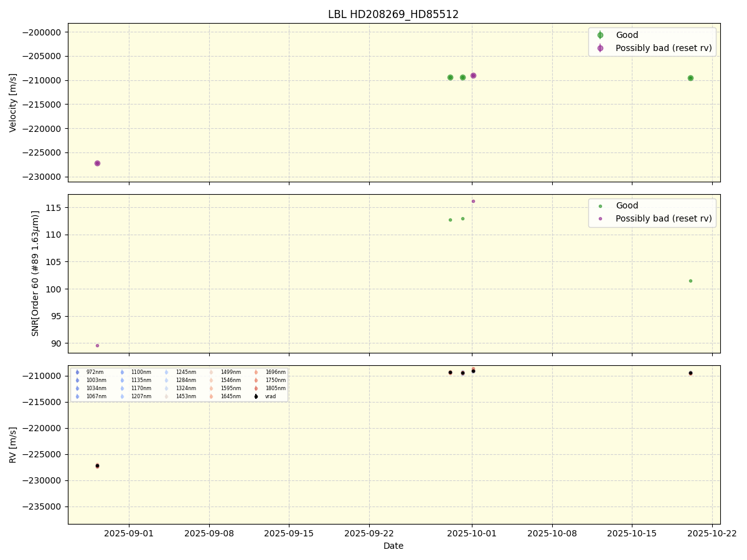Click the 2025-10-08 date tick label
Image resolution: width=747 pixels, height=560 pixels.
[x=552, y=533]
